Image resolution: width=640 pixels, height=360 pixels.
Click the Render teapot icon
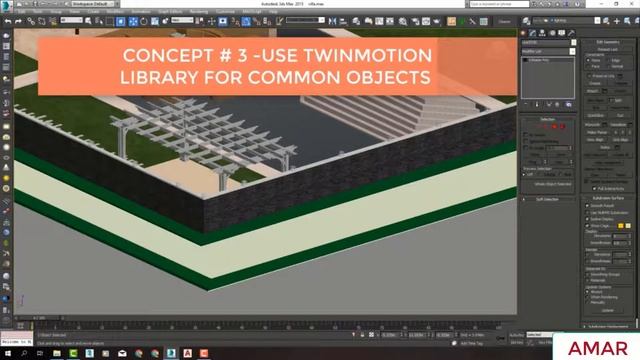(x=437, y=21)
